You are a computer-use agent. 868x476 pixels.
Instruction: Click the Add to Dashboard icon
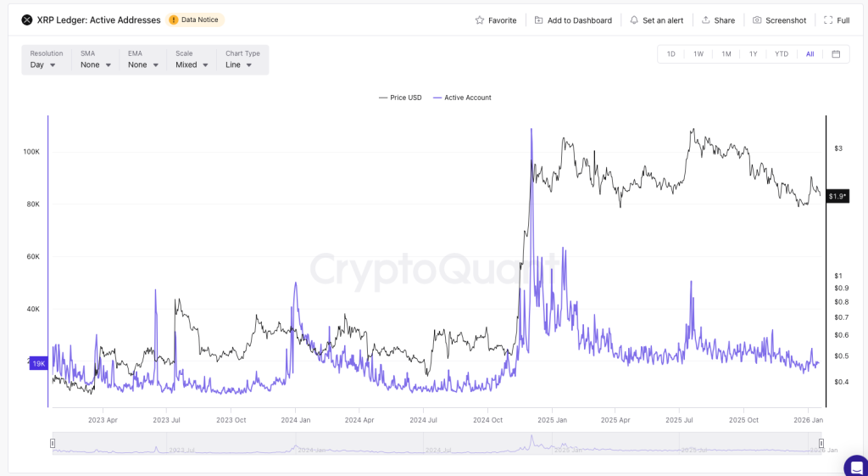click(539, 20)
